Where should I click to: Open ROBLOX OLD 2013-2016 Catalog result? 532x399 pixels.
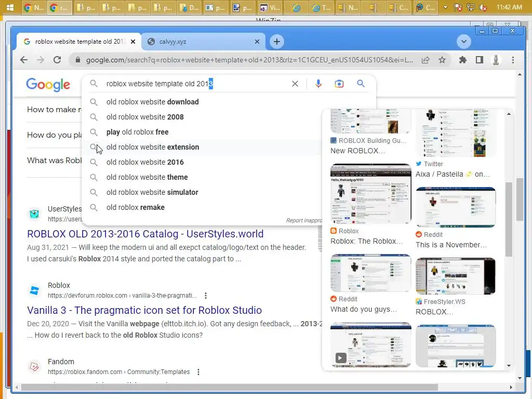pyautogui.click(x=145, y=234)
